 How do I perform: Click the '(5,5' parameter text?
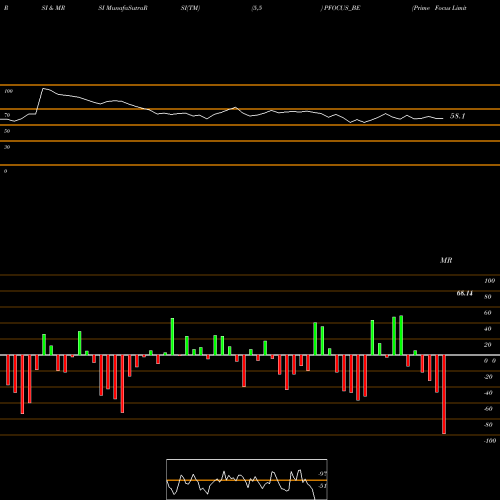tap(257, 8)
